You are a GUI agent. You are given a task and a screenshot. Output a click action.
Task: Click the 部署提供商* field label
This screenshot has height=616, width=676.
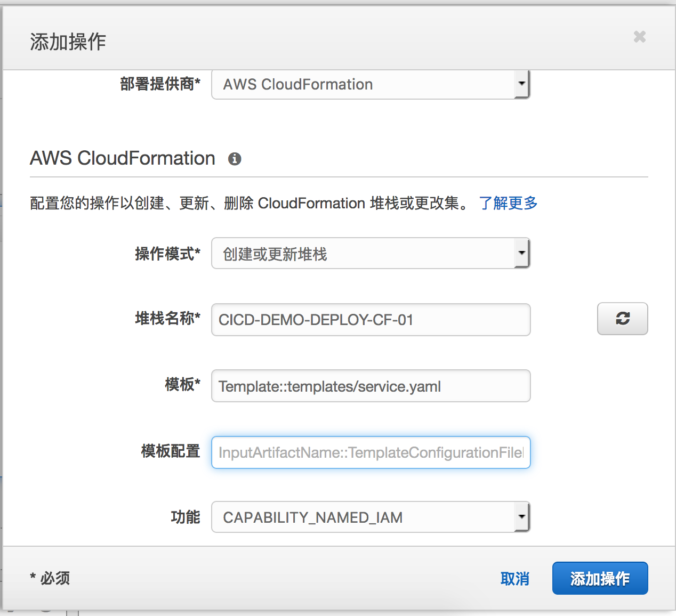click(160, 84)
